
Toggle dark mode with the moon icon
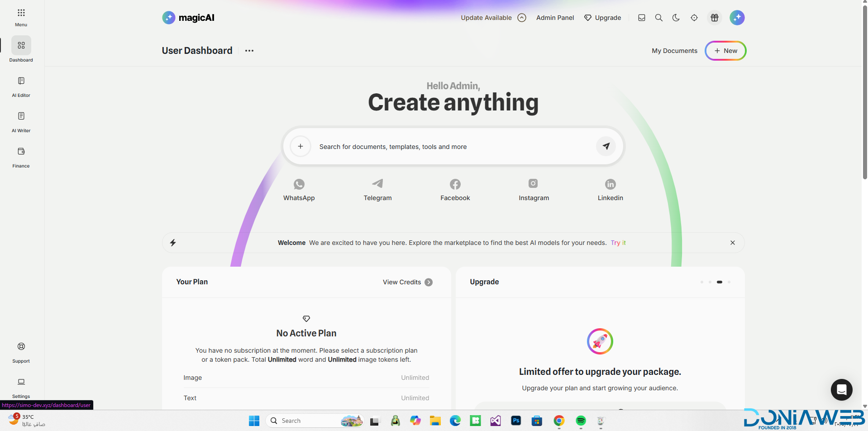(x=676, y=18)
